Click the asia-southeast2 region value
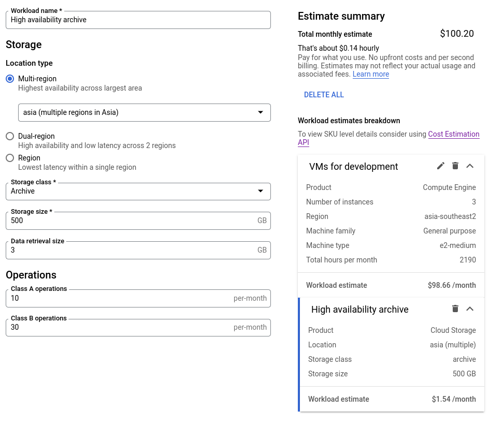Viewport: 504px width, 425px height. coord(450,216)
